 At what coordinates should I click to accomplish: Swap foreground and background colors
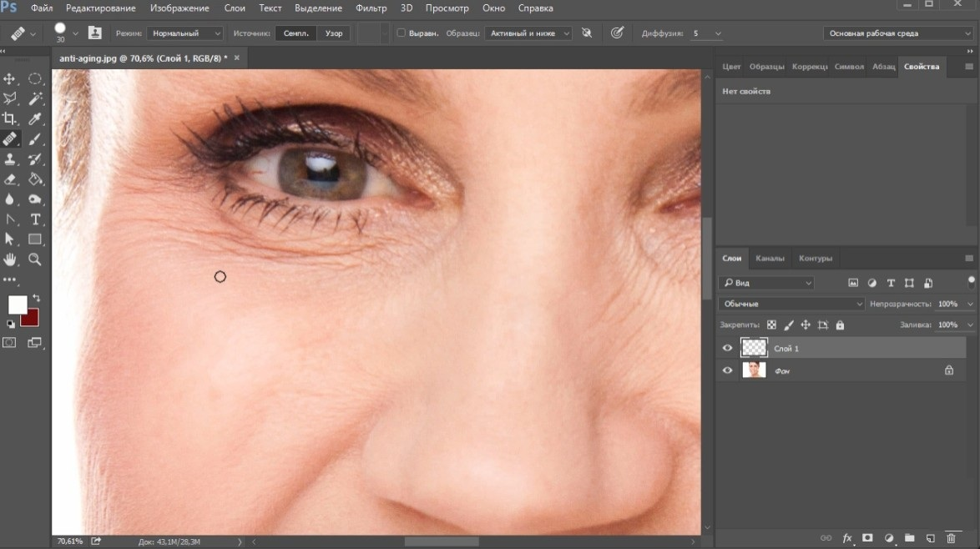(x=36, y=298)
